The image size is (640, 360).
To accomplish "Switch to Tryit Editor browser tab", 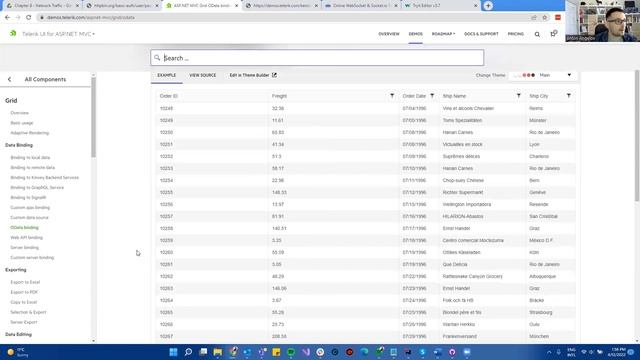I will pyautogui.click(x=440, y=6).
